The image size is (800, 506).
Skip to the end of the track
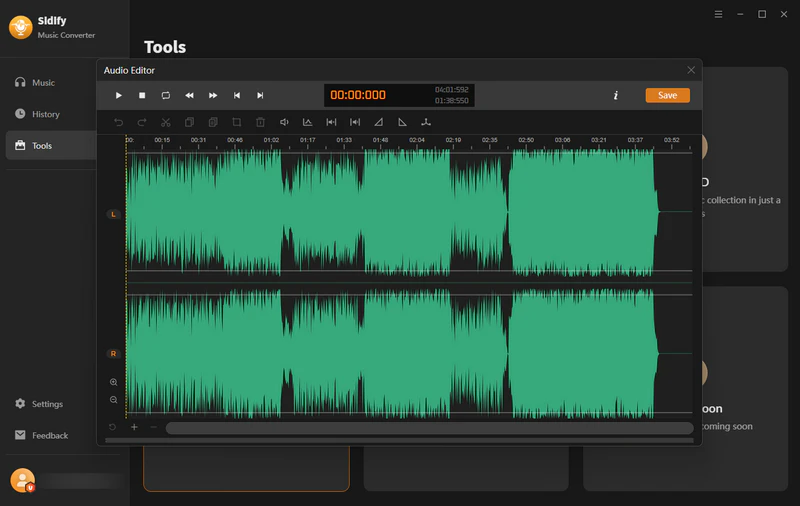260,95
